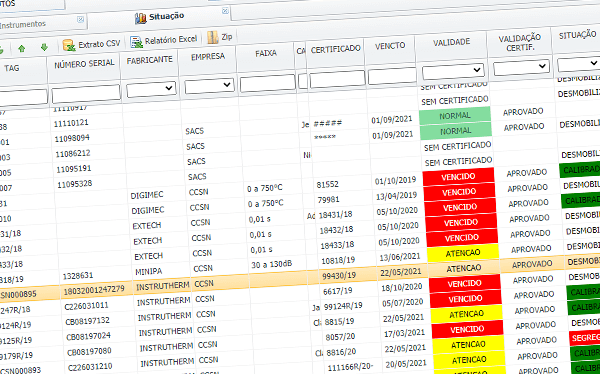Click due date 01/10/2019 cell
The width and height of the screenshot is (600, 374).
[x=395, y=180]
